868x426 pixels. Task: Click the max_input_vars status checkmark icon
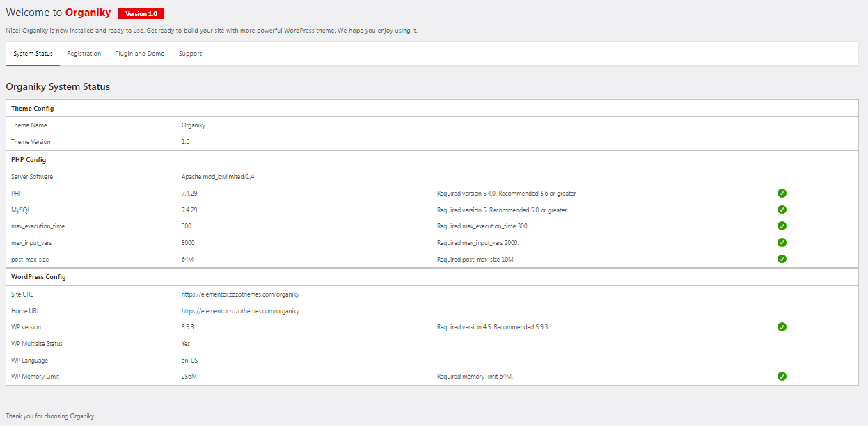click(x=782, y=242)
